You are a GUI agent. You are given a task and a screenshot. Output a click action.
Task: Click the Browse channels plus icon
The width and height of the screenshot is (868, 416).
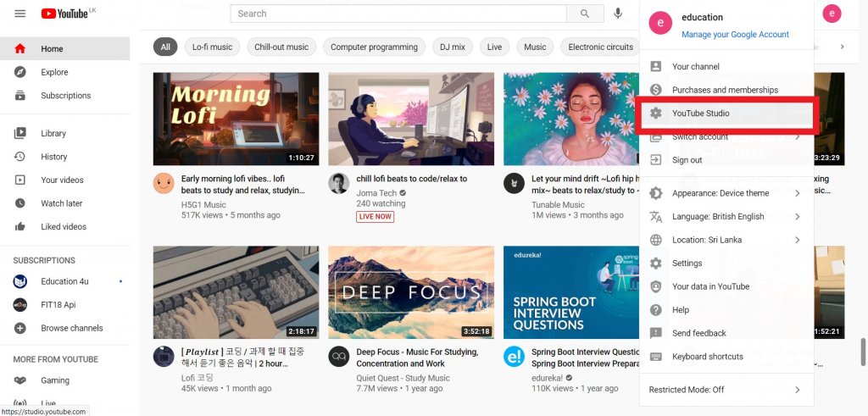[20, 328]
